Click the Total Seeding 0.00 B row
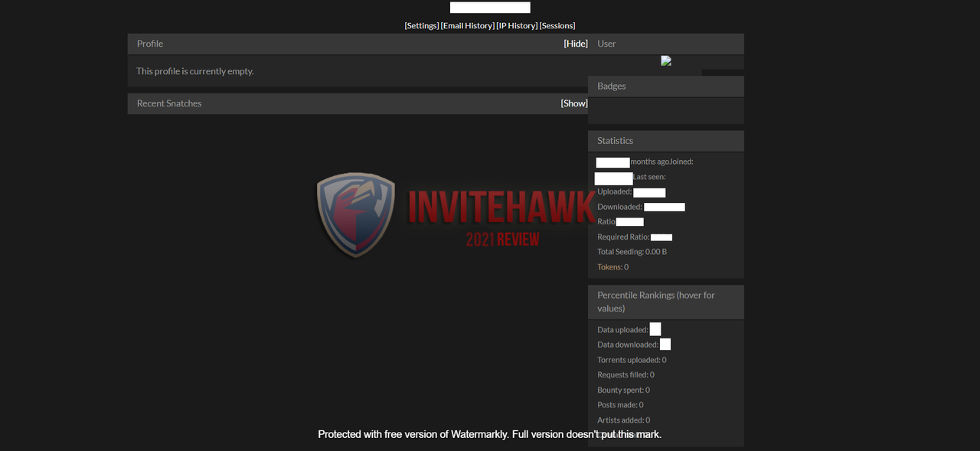 (x=632, y=251)
